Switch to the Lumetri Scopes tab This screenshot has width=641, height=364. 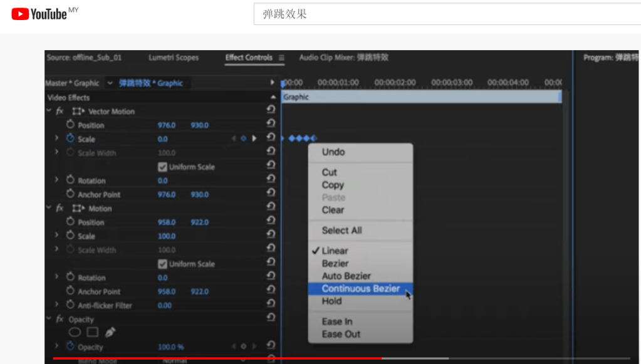coord(173,58)
